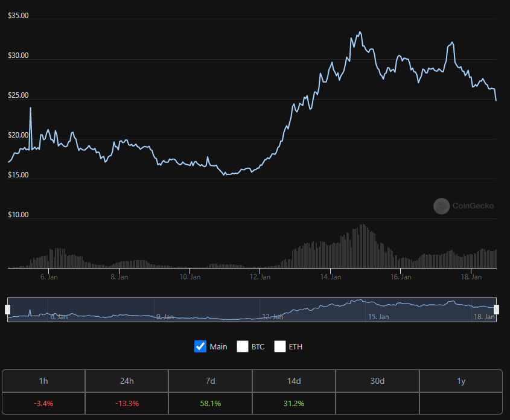Grab the left range navigator handle

[x=7, y=310]
